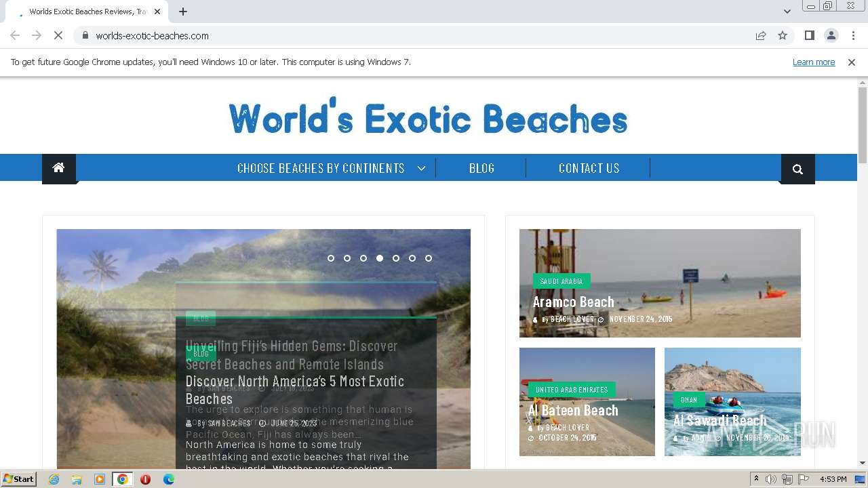The height and width of the screenshot is (488, 868).
Task: Open media player taskbar icon
Action: [x=100, y=479]
